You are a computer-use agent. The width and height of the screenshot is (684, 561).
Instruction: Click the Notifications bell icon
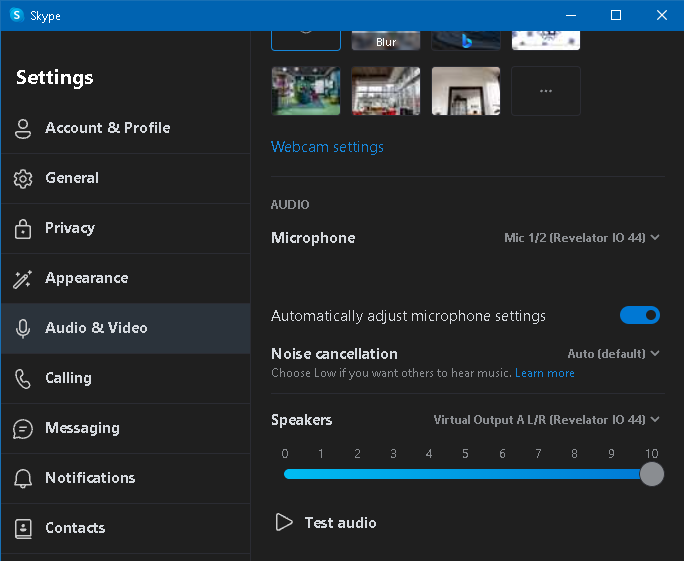point(23,479)
